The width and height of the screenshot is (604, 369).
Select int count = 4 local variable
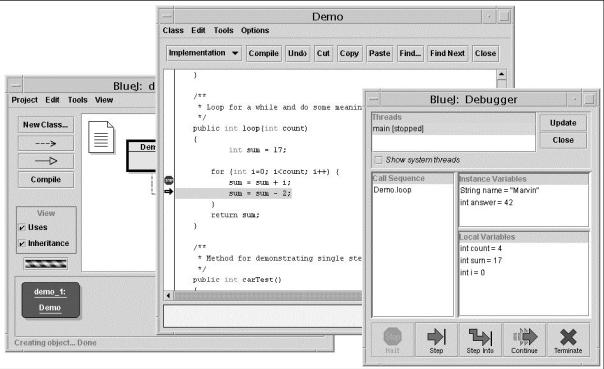coord(481,248)
